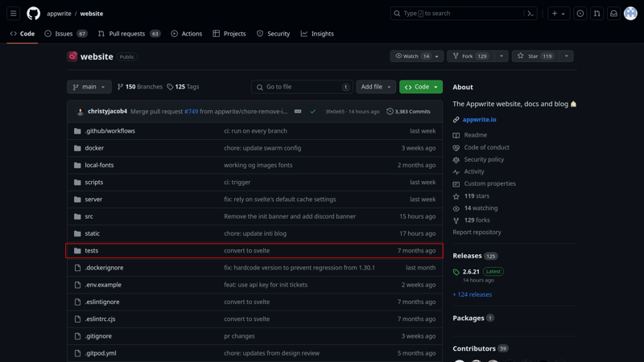Open the command palette icon in search bar

pos(530,14)
